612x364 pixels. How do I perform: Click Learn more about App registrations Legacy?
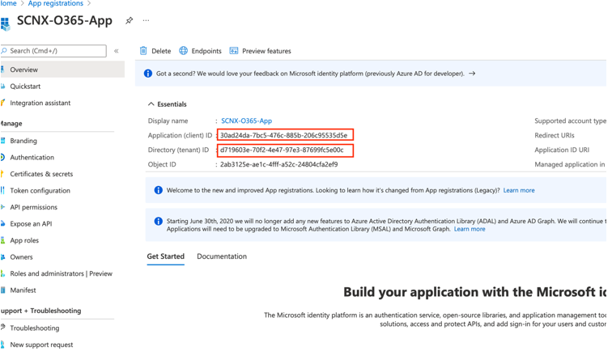pyautogui.click(x=518, y=191)
